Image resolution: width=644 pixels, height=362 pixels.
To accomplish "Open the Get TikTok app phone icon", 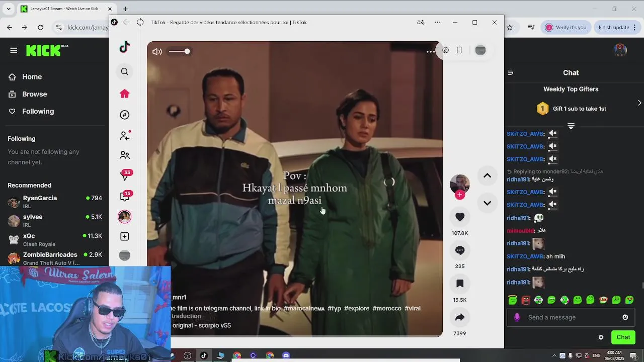I will pos(459,50).
